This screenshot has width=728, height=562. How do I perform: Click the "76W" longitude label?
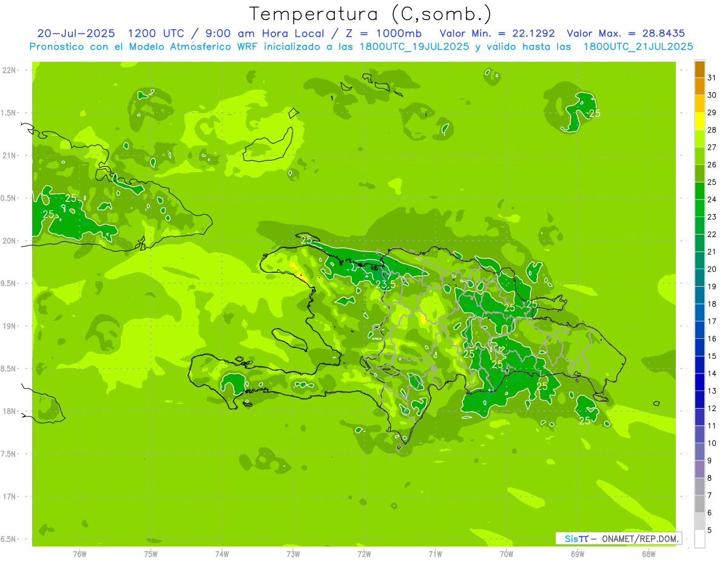tap(79, 554)
